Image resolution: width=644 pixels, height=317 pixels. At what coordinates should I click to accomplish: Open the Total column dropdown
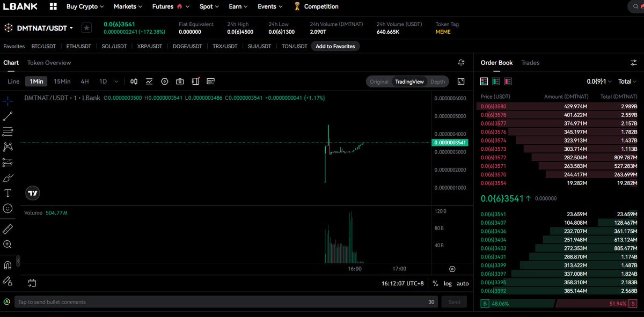(627, 82)
